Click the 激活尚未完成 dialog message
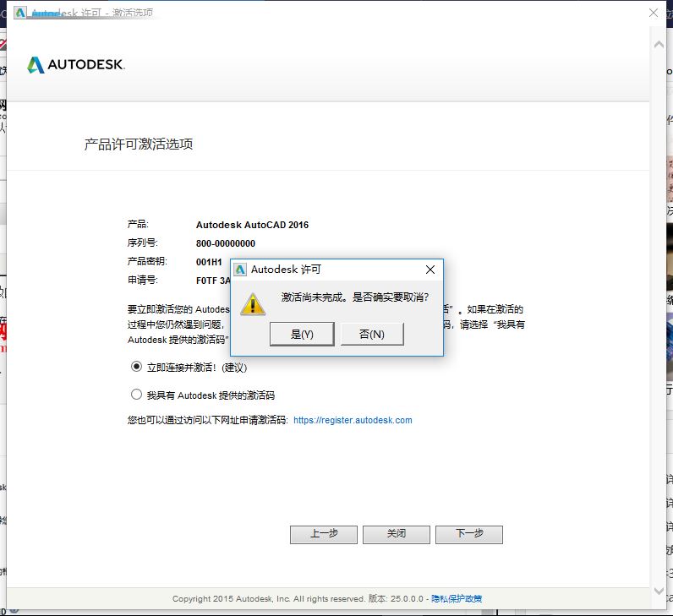This screenshot has height=616, width=673. point(354,297)
